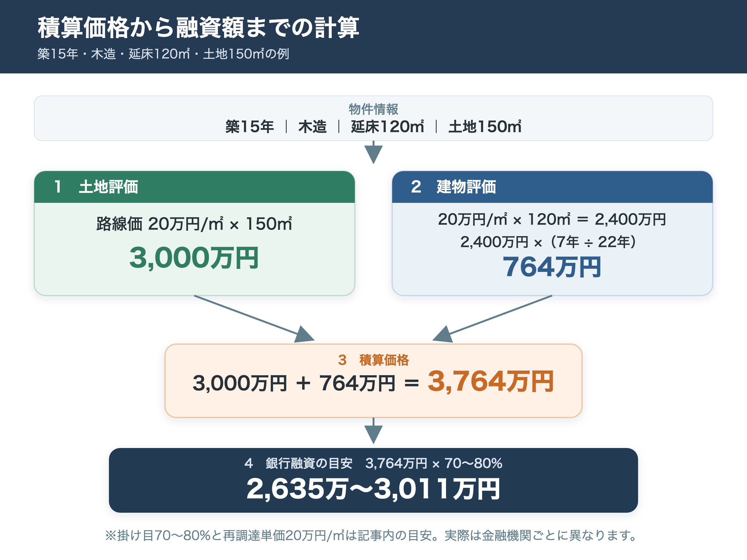
Task: Click the title 積算価格から融資額までの計算
Action: (x=198, y=28)
